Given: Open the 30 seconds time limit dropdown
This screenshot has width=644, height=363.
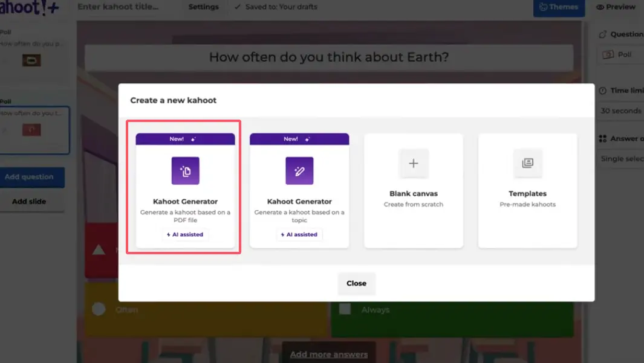Looking at the screenshot, I should [x=620, y=111].
